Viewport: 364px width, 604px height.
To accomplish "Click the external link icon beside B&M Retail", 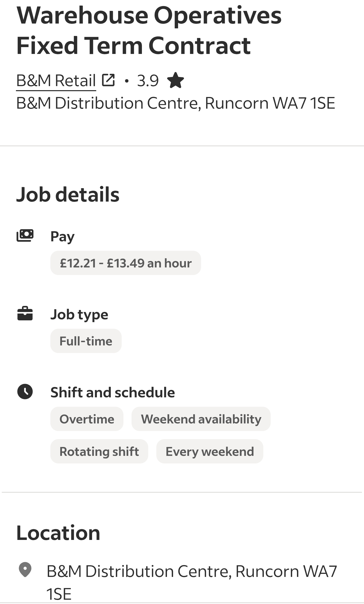I will click(108, 80).
